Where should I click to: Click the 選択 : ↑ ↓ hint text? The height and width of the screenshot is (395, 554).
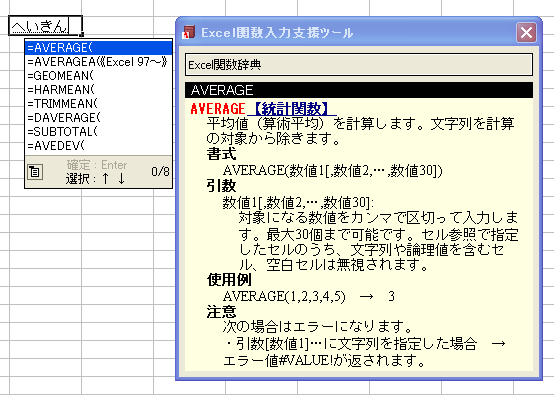pos(95,178)
